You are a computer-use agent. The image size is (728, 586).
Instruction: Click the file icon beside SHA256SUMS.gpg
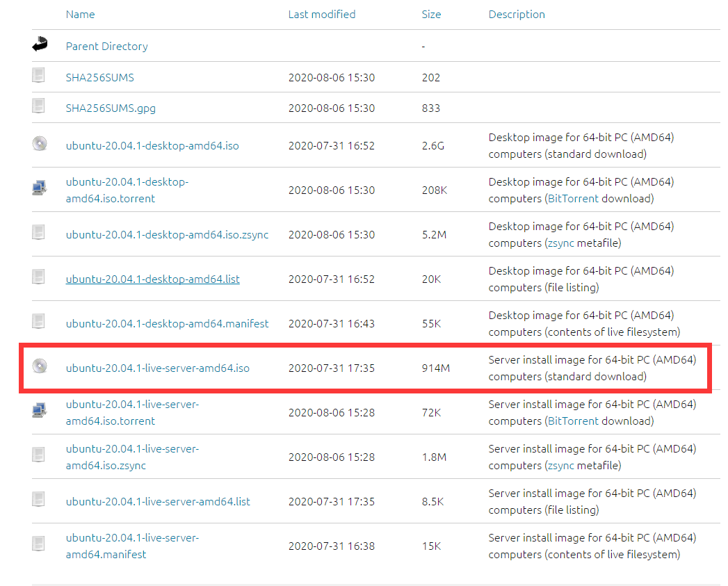38,106
